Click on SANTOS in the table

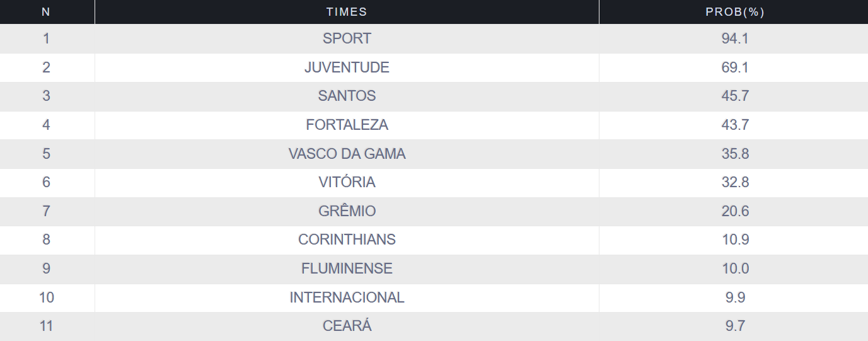(347, 96)
